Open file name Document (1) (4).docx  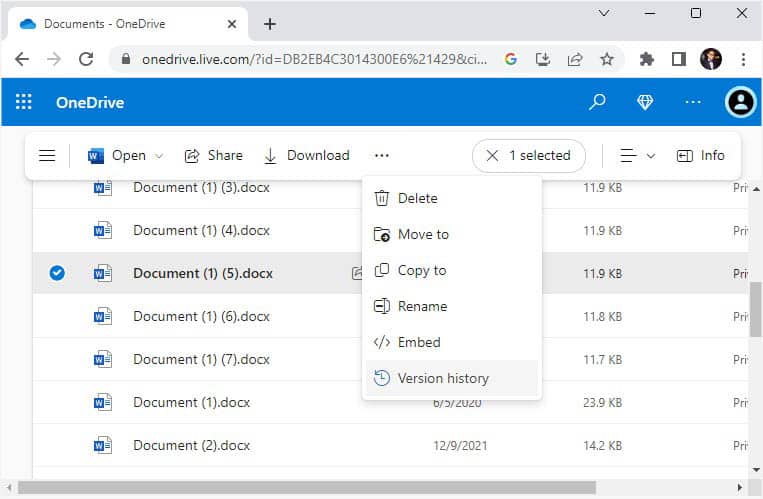(x=201, y=230)
